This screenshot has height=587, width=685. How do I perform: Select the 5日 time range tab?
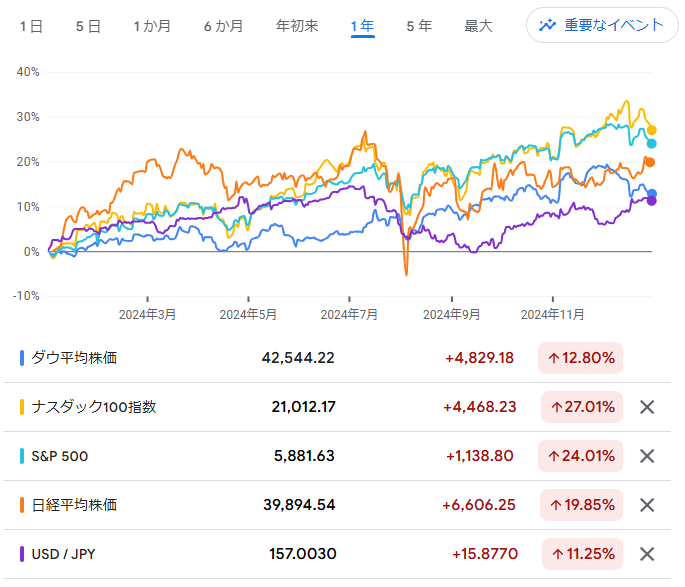pyautogui.click(x=88, y=26)
